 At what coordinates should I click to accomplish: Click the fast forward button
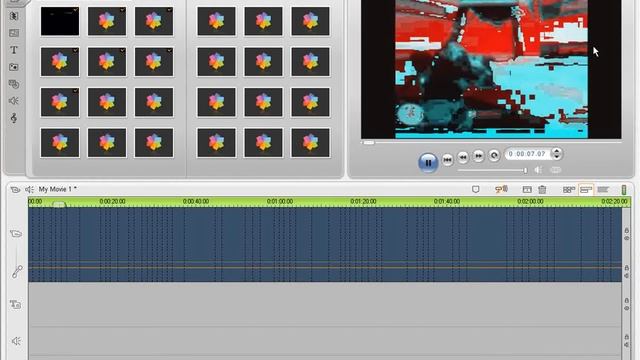tap(478, 156)
